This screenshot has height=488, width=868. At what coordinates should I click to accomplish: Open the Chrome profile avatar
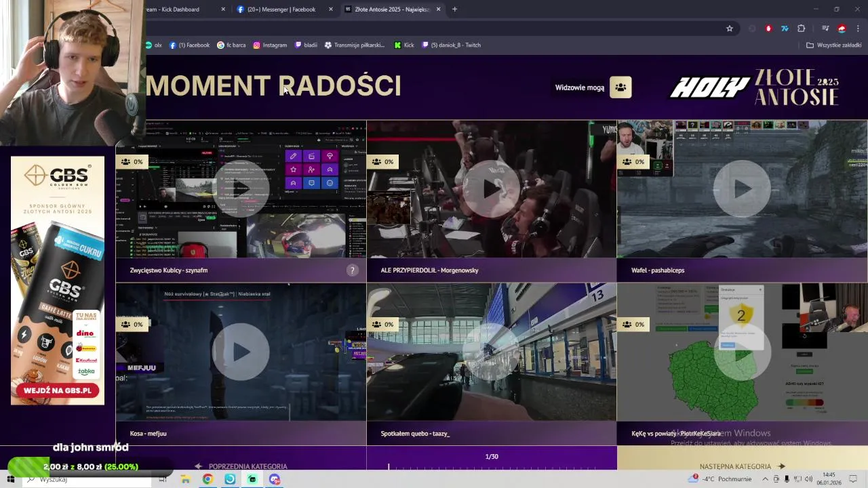point(842,28)
